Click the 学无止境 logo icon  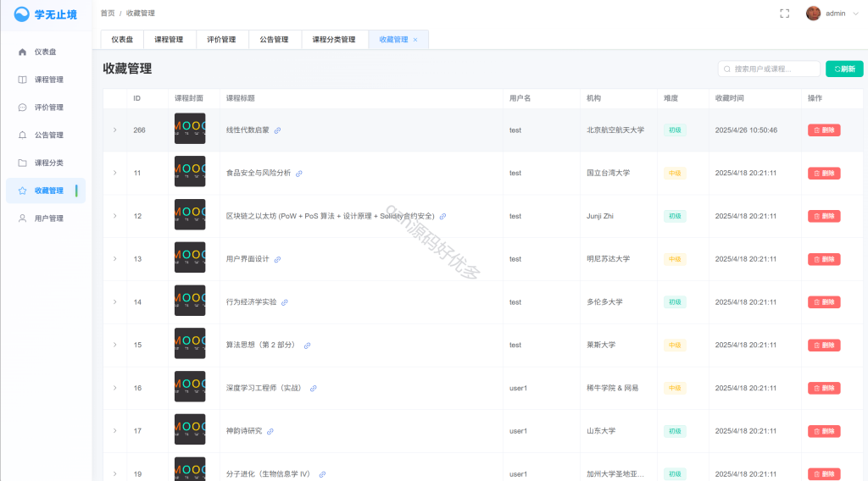[21, 14]
